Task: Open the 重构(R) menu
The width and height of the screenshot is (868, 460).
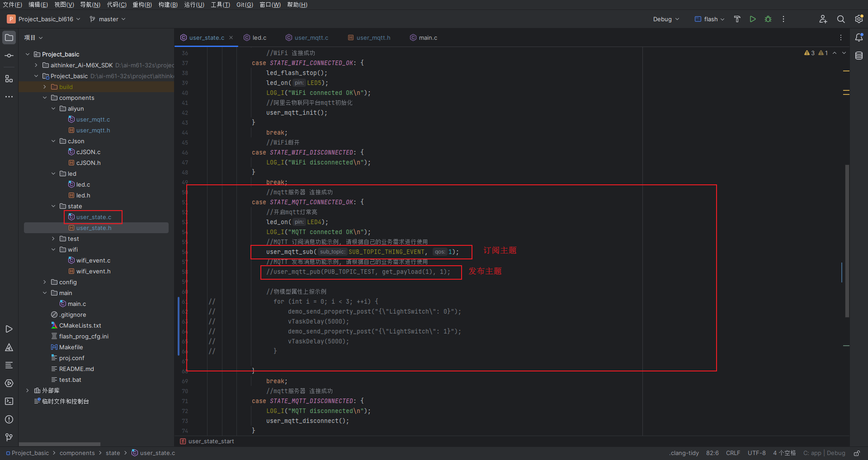Action: click(x=142, y=5)
